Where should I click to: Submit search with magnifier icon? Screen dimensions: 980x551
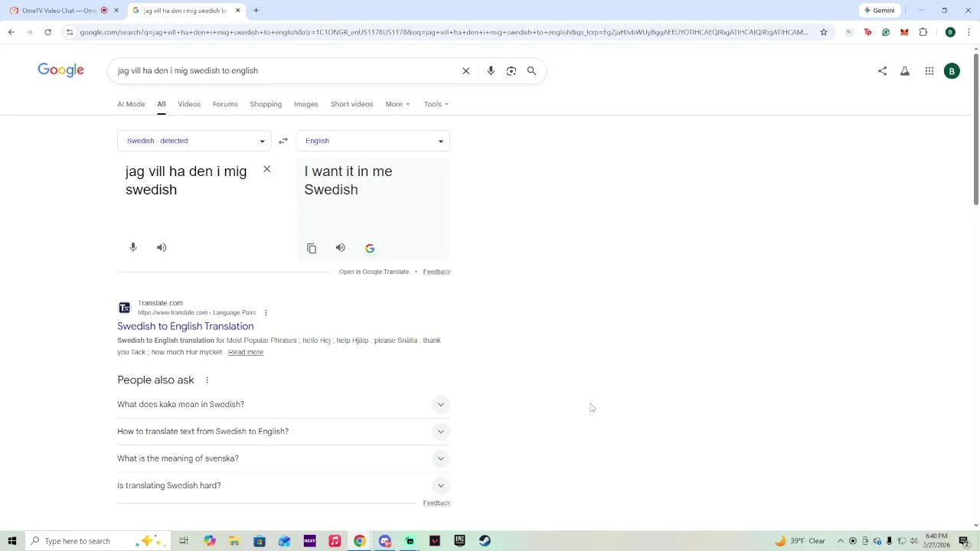pyautogui.click(x=531, y=70)
